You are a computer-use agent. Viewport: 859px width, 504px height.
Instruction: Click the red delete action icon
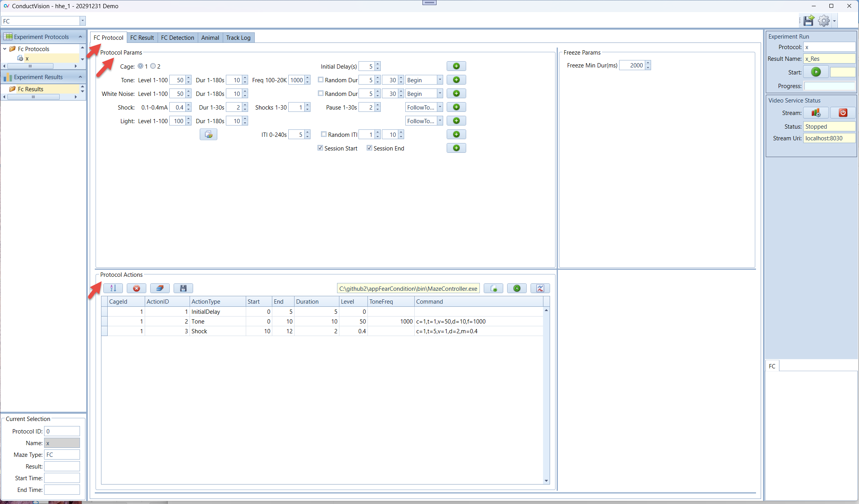(x=137, y=288)
